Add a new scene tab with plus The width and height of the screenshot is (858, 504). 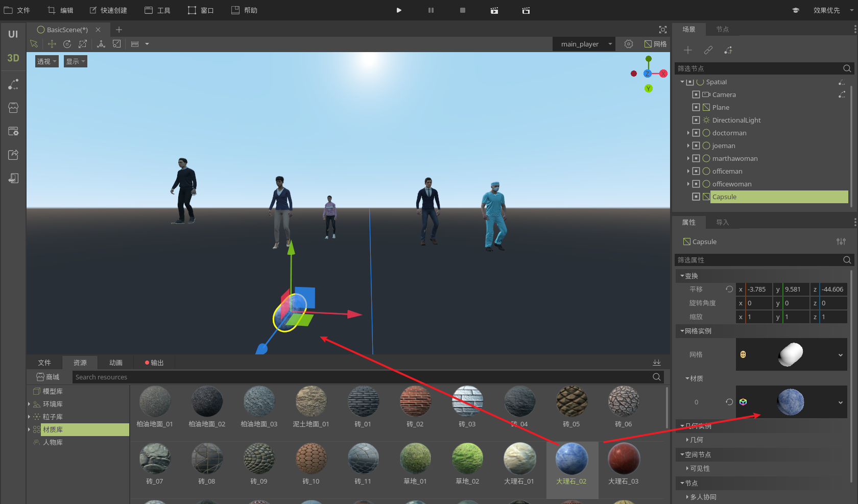click(119, 30)
